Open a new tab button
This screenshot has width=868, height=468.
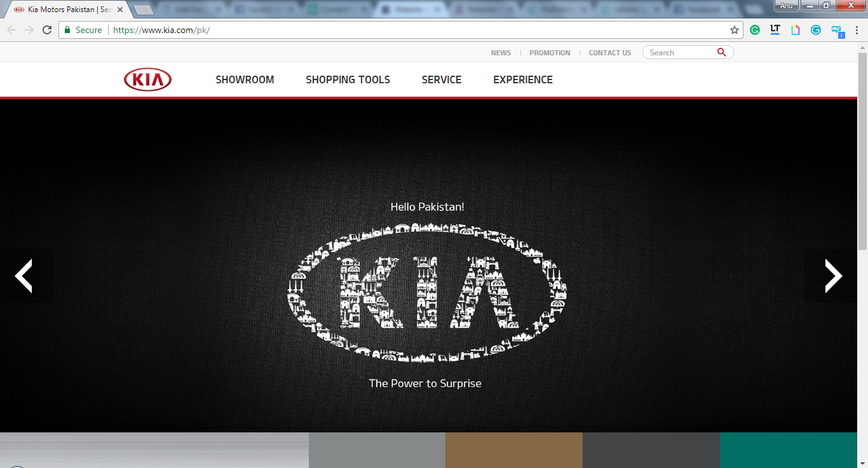point(144,10)
